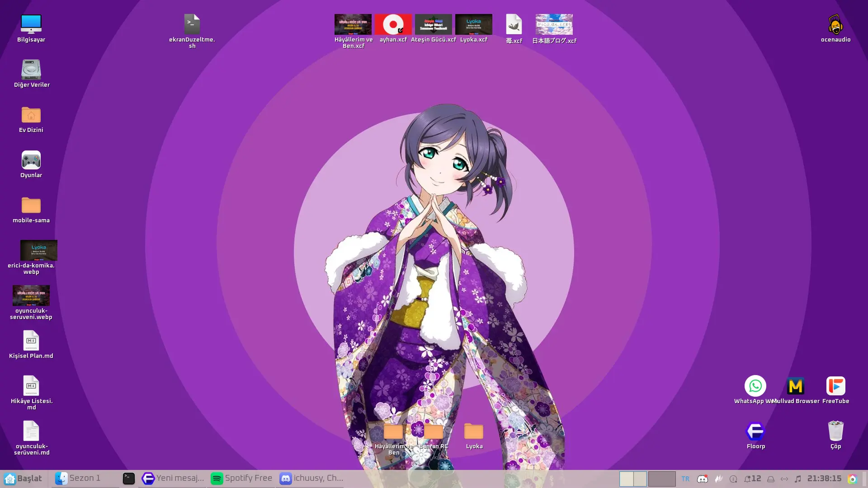
Task: Open the notifications bell showing 12
Action: pyautogui.click(x=752, y=479)
